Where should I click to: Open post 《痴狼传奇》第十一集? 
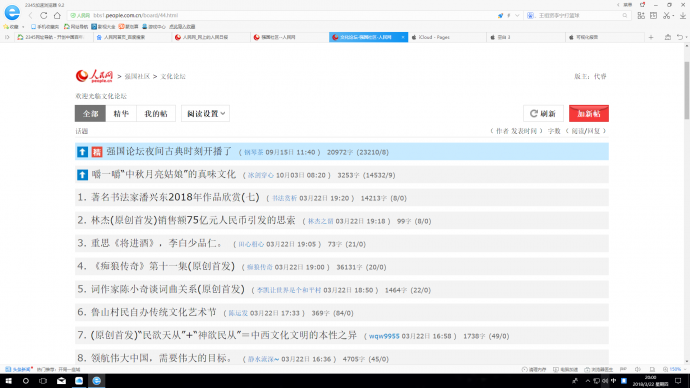(163, 266)
